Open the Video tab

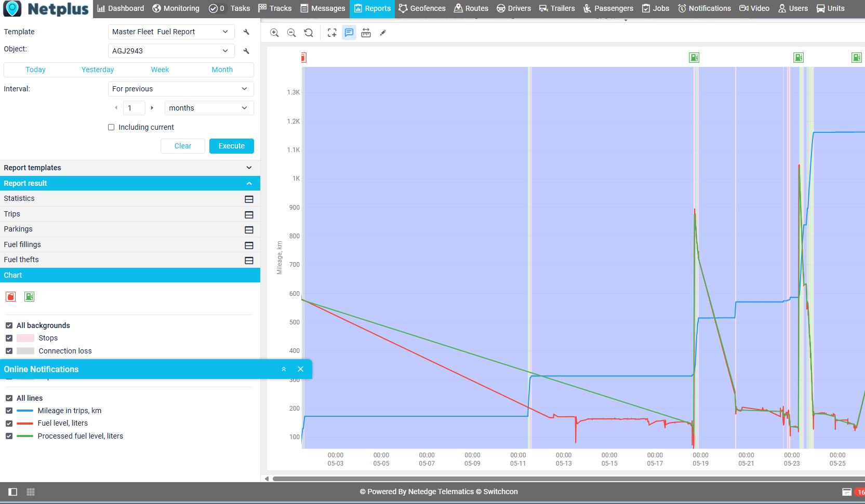click(754, 8)
